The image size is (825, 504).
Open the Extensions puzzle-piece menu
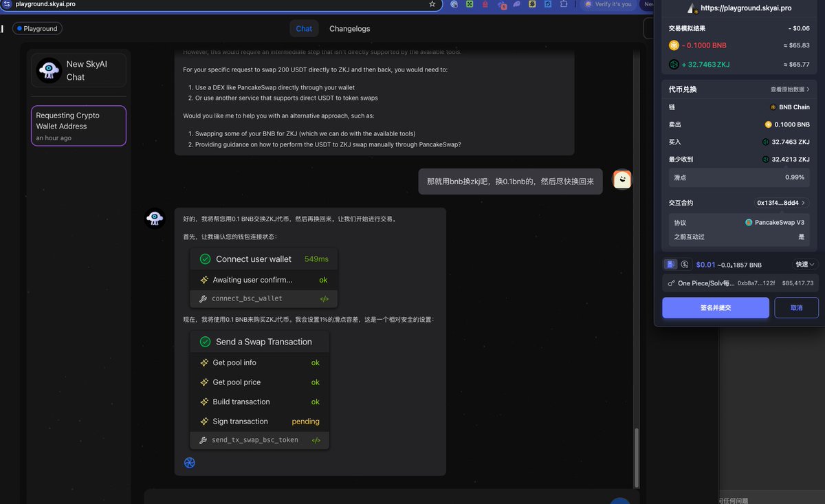[x=564, y=4]
